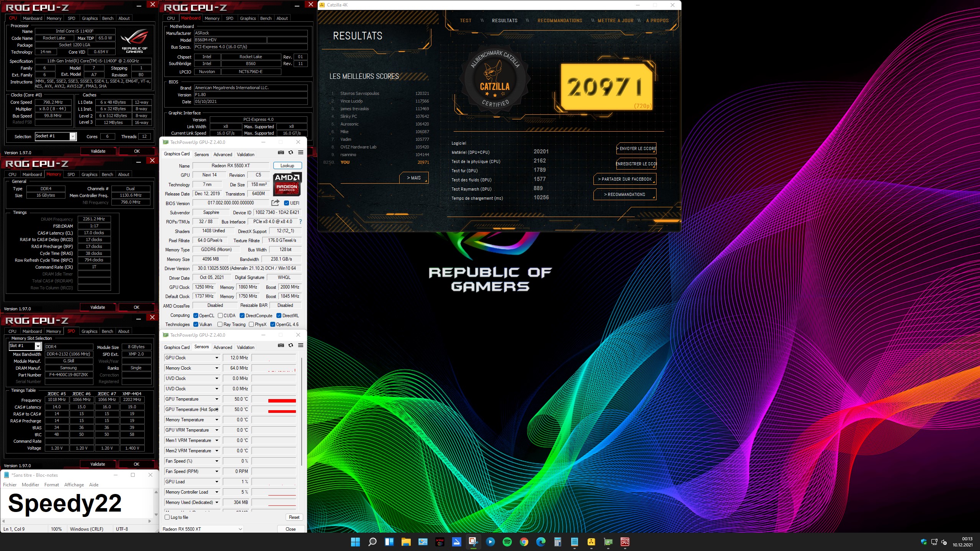Click refresh icon in GPU-Z Graphics Card window
The width and height of the screenshot is (980, 551).
point(291,152)
